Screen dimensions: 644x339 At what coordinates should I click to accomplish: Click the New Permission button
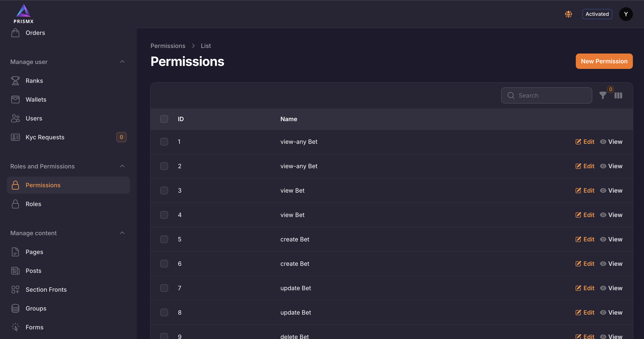(604, 61)
